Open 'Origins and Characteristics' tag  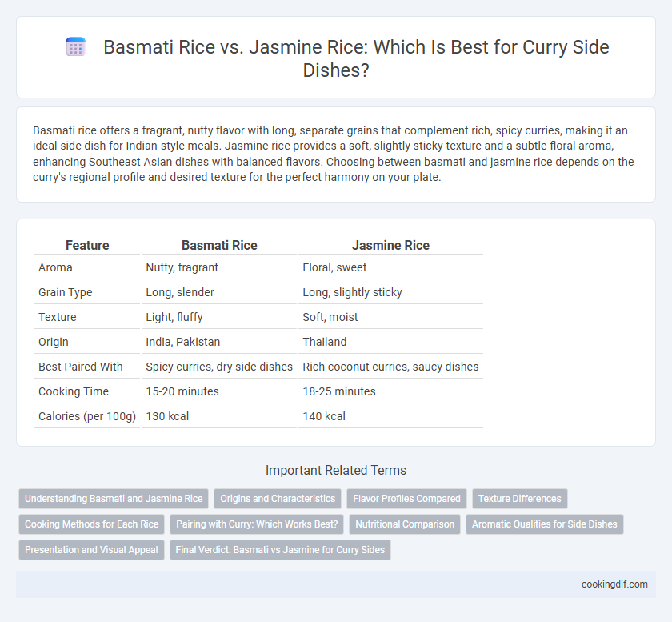[x=278, y=499]
